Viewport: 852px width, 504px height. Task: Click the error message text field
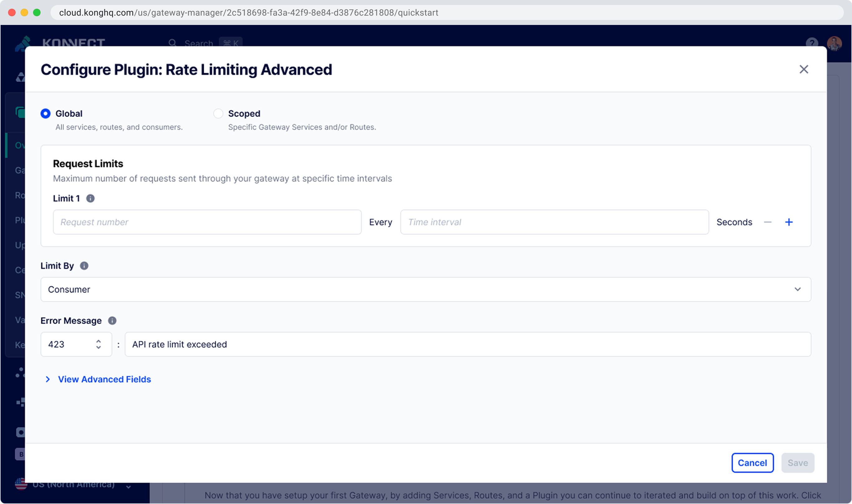pyautogui.click(x=467, y=344)
